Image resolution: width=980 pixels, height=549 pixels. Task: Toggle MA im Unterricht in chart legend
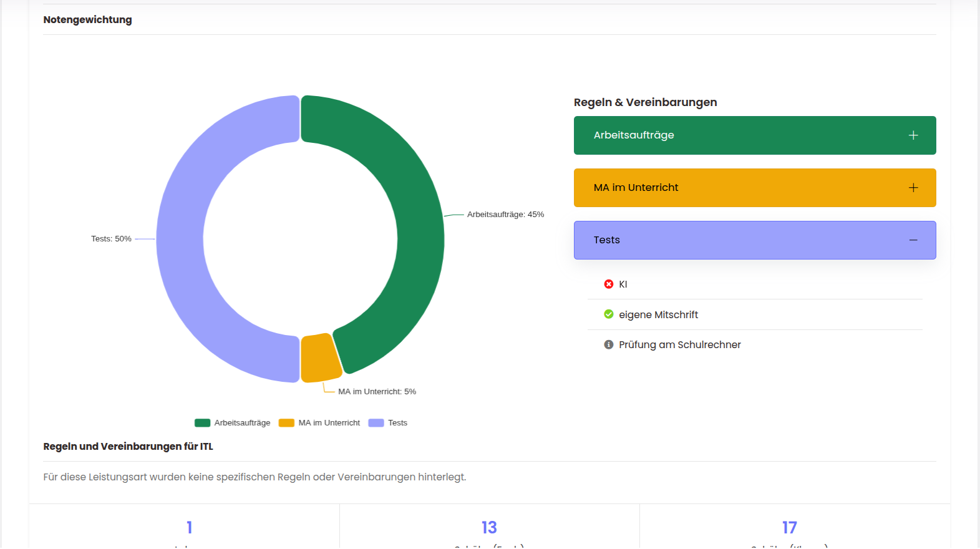point(320,423)
